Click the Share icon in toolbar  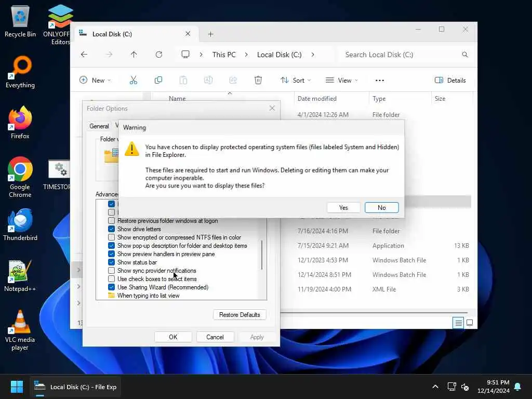233,81
